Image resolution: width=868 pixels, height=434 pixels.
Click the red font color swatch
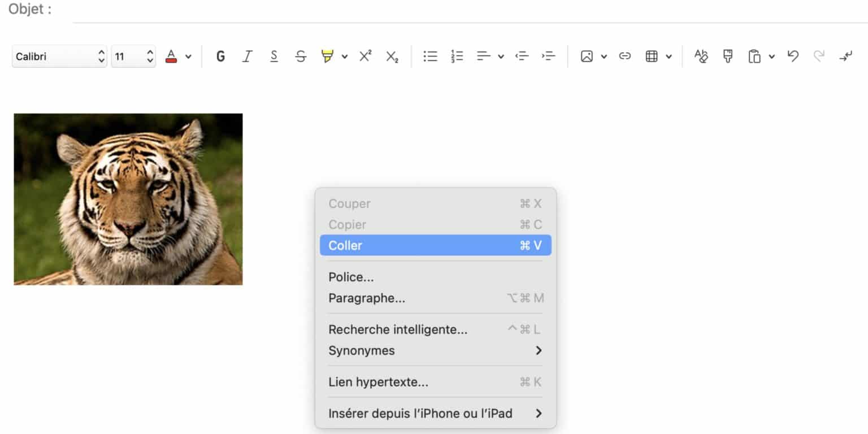171,57
